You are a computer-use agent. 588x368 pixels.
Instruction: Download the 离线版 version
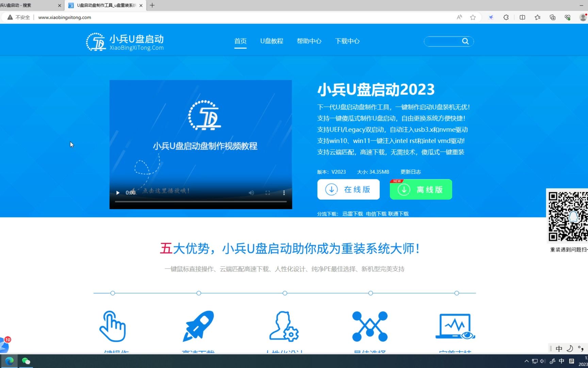pos(421,189)
